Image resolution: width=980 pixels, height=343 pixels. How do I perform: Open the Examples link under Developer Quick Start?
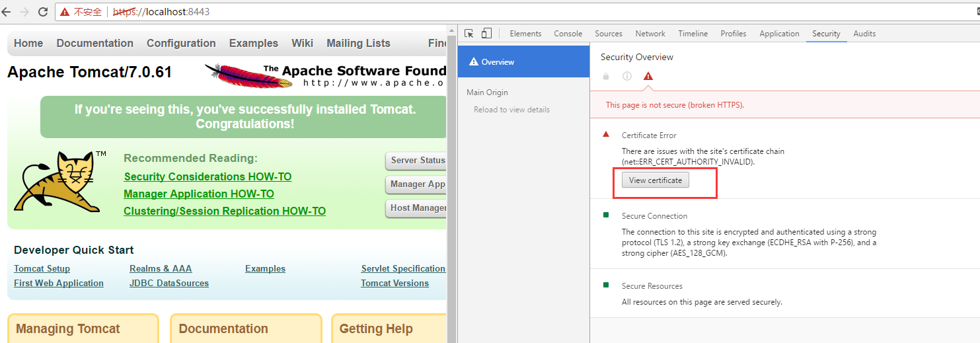tap(265, 268)
